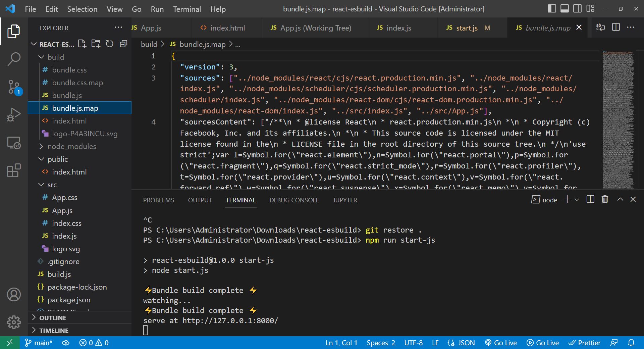Screen dimensions: 644x349
Task: Click the Open Changes compare icon in editor toolbar
Action: click(600, 28)
